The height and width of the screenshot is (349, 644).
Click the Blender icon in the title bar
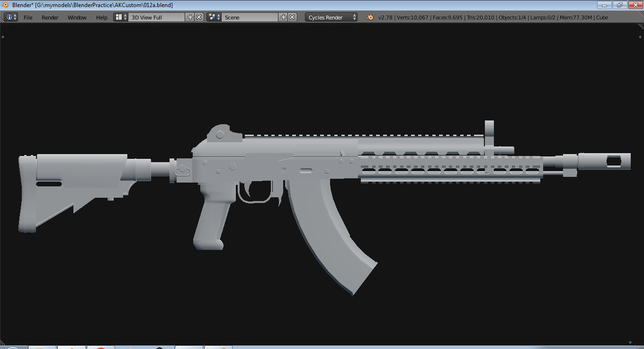(x=6, y=5)
